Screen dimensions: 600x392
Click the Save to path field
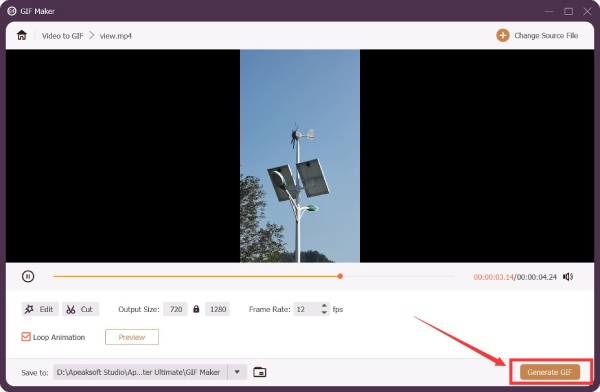pos(140,372)
